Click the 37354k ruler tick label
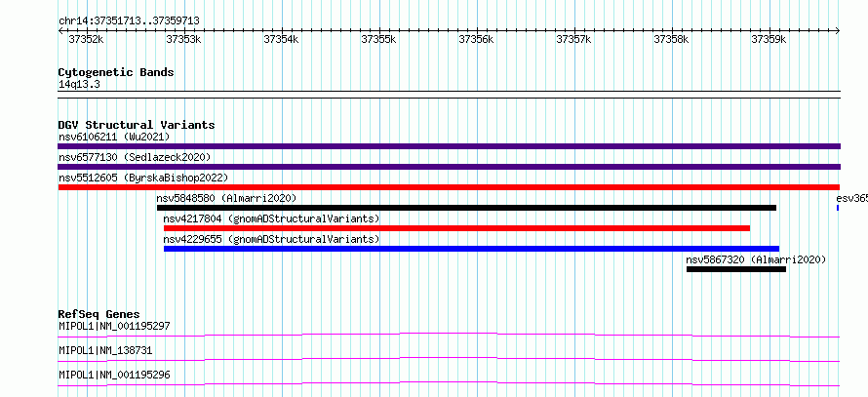The width and height of the screenshot is (868, 397). [x=281, y=39]
